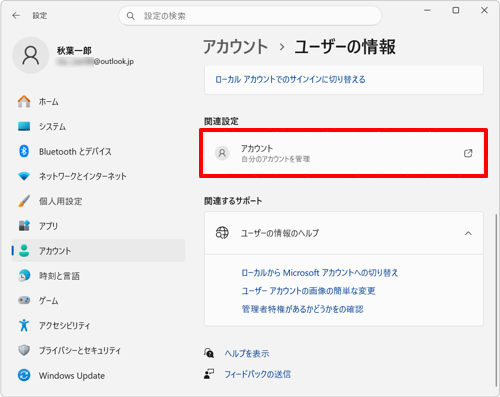Click ローカル アカウントでのサインインに切り替える link
Viewport: 500px width, 397px height.
[x=290, y=79]
